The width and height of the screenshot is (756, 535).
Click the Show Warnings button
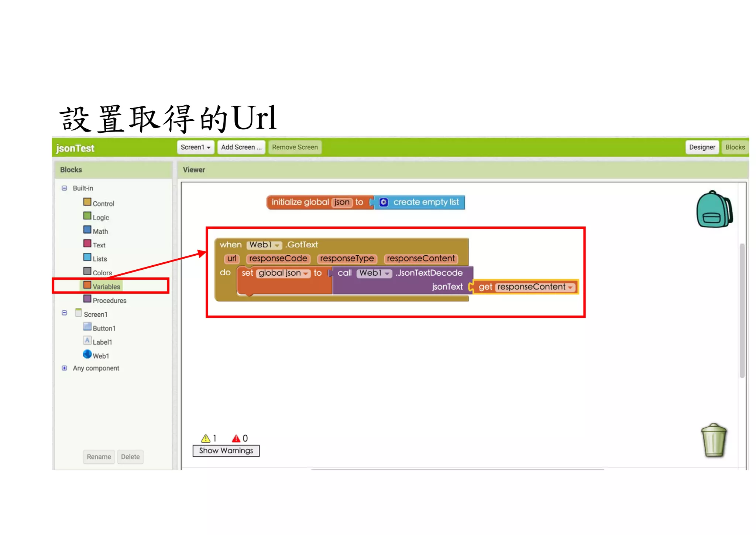[x=226, y=450]
